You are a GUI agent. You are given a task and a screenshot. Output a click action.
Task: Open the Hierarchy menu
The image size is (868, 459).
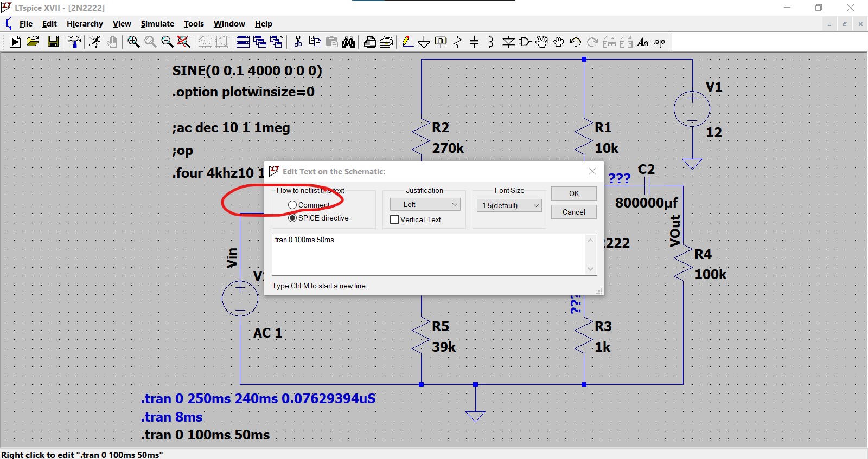click(85, 24)
